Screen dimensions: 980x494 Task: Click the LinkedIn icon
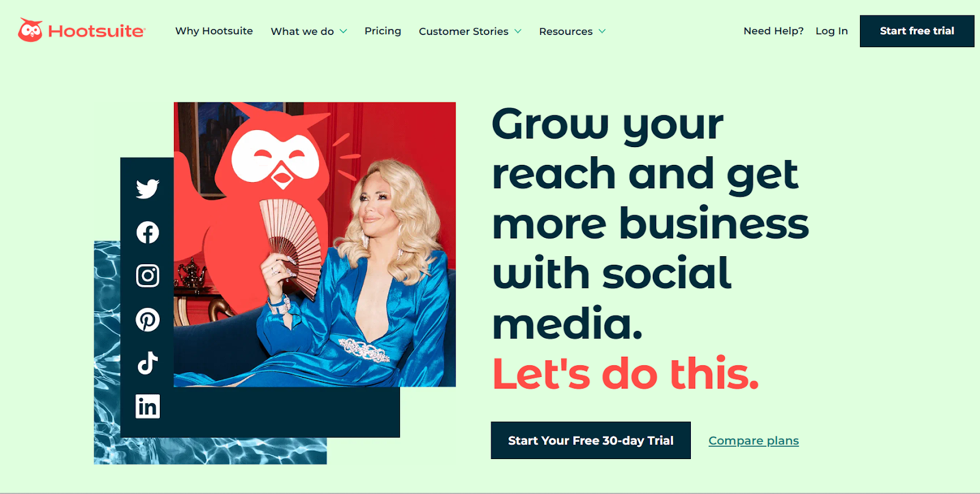pos(148,406)
